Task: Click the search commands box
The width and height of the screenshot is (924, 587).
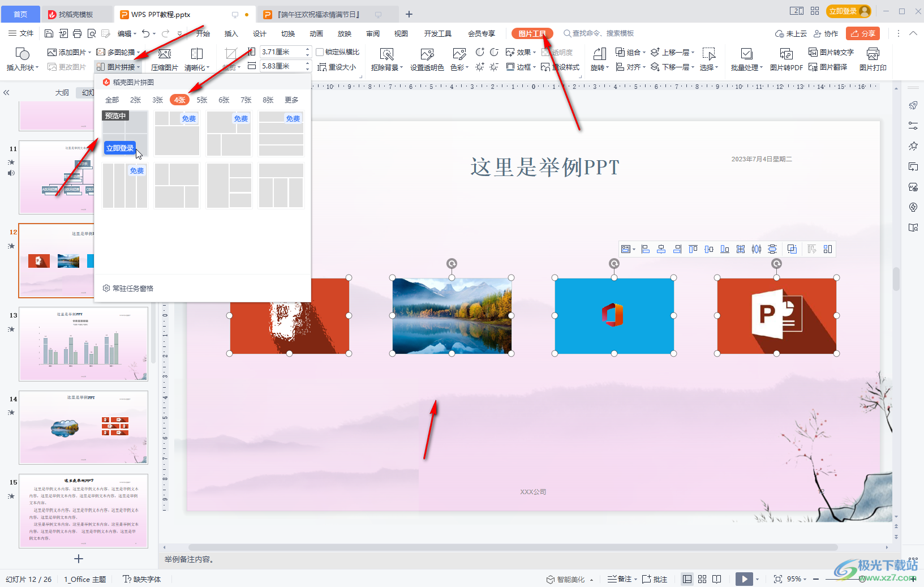Action: [599, 33]
